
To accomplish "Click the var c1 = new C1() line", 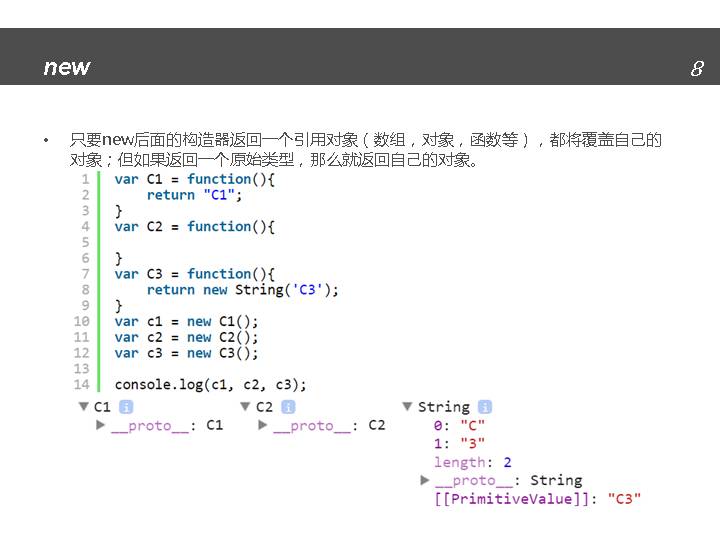I will tap(186, 321).
